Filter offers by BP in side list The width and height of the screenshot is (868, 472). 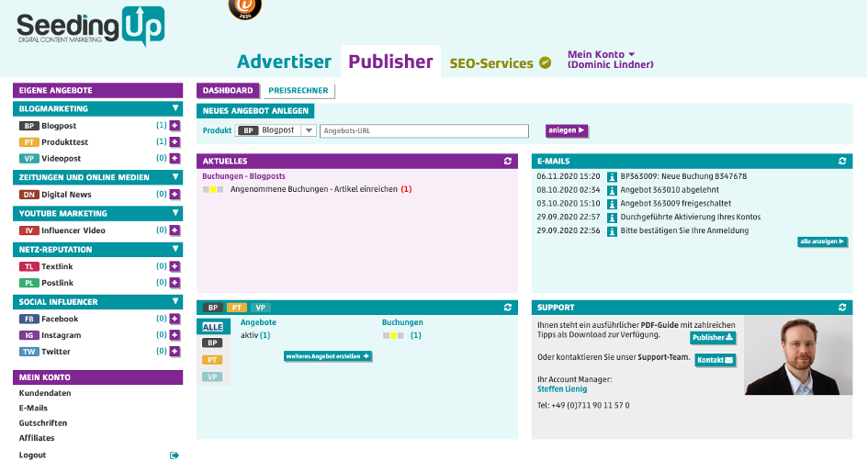pyautogui.click(x=212, y=343)
